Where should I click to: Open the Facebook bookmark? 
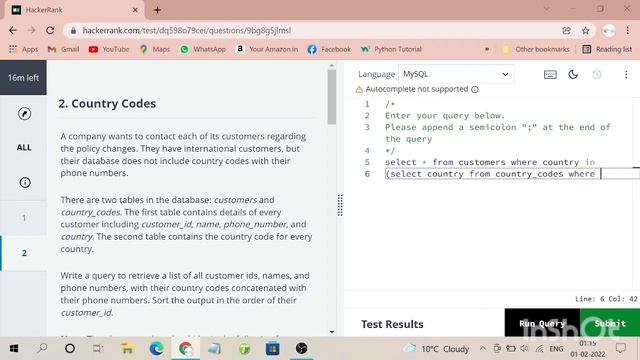point(329,49)
